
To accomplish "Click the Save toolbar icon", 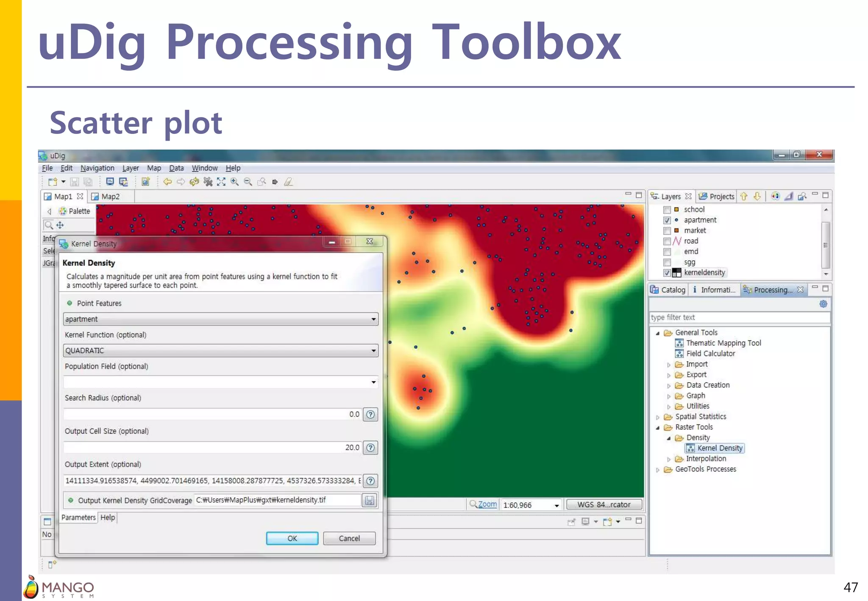I will pyautogui.click(x=75, y=182).
